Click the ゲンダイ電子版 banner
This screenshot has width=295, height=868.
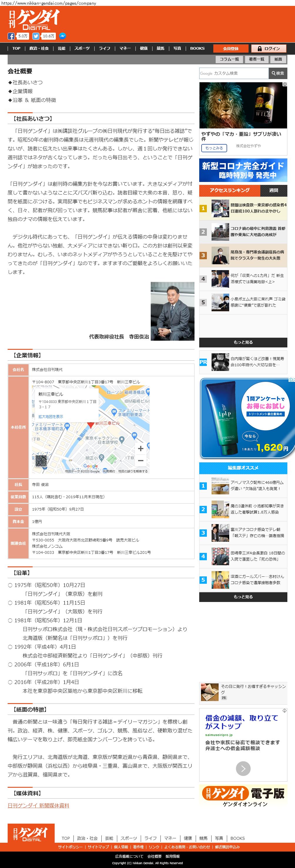pos(243,796)
